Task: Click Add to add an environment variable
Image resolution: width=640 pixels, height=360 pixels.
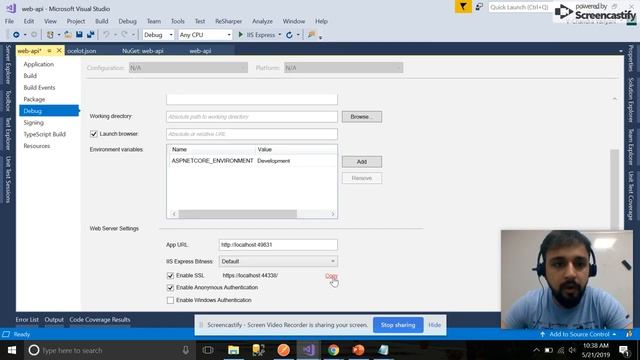Action: (x=362, y=162)
